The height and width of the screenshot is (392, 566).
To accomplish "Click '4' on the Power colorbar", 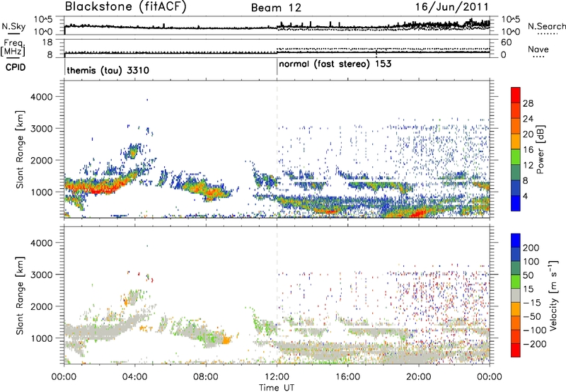I will coord(526,196).
